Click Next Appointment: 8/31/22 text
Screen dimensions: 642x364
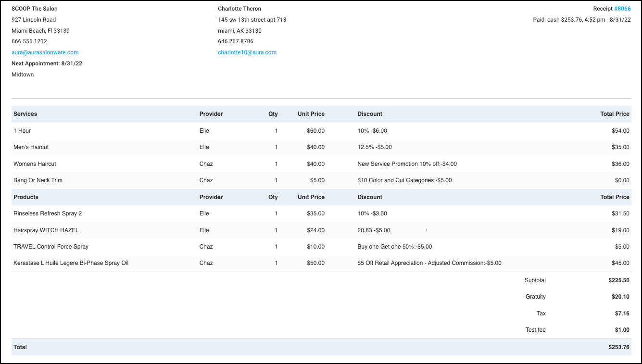[x=47, y=63]
